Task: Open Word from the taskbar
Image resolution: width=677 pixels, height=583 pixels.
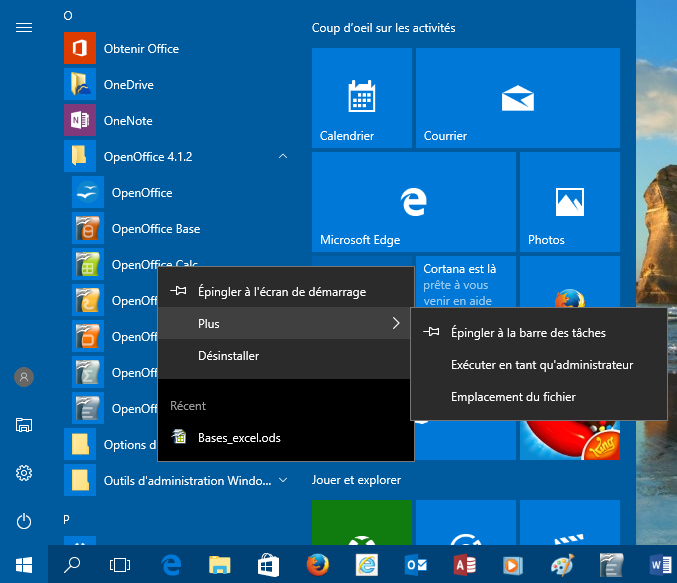Action: coord(661,565)
